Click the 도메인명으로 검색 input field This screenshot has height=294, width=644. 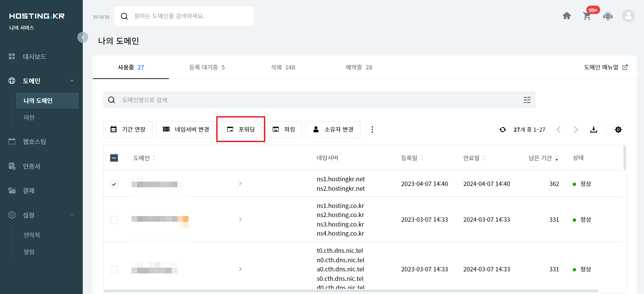(318, 100)
